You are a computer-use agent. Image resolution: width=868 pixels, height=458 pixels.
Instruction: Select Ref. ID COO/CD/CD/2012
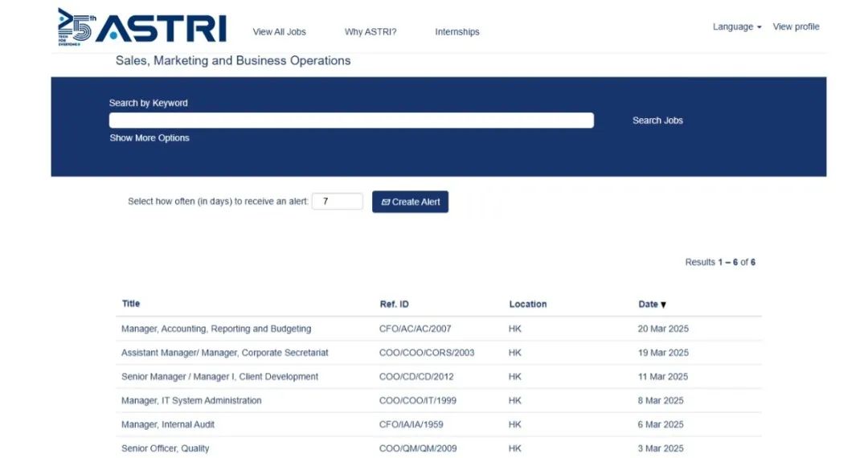tap(416, 377)
